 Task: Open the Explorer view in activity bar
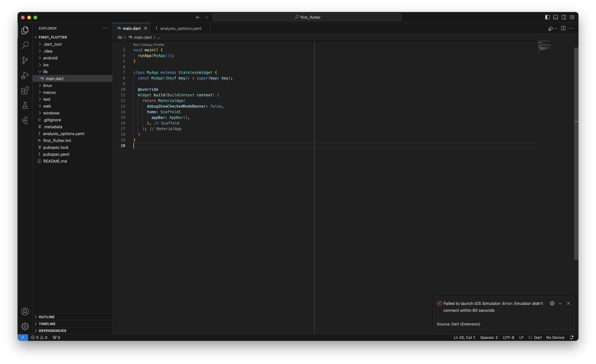25,30
